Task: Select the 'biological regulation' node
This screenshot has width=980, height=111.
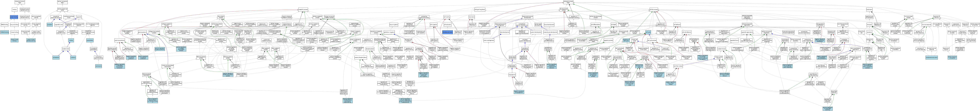Action: (480, 10)
